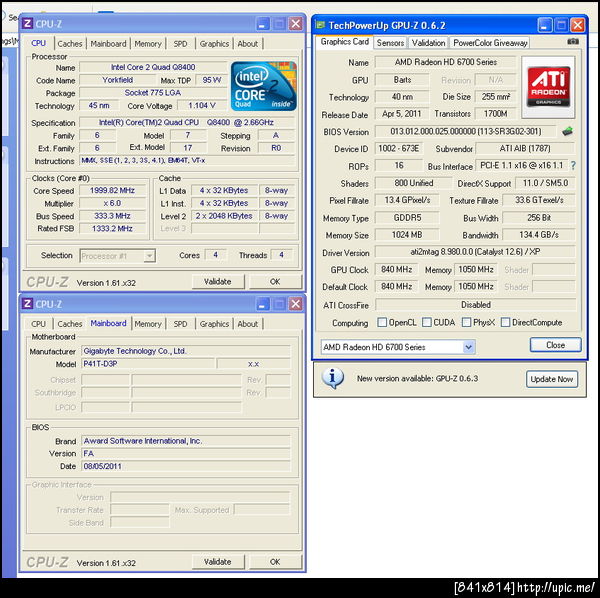Select CPU tab in bottom CPU-Z window

click(38, 324)
